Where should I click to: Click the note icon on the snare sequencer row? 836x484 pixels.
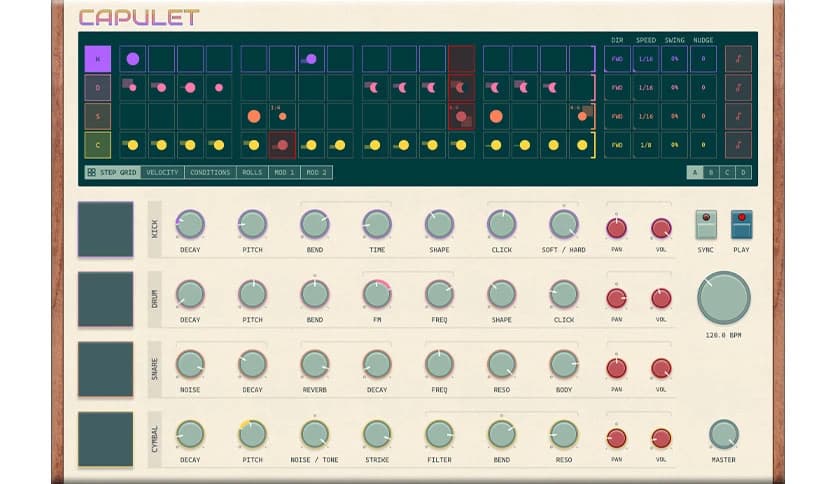(x=738, y=116)
